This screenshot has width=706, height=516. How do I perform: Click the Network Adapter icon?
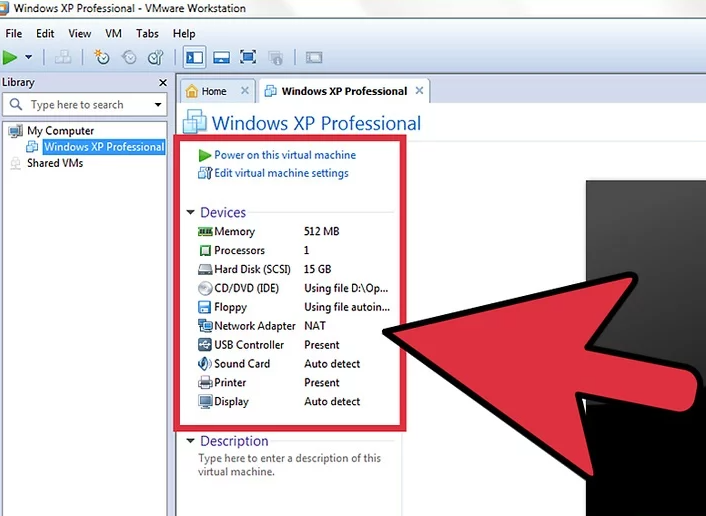click(x=205, y=326)
